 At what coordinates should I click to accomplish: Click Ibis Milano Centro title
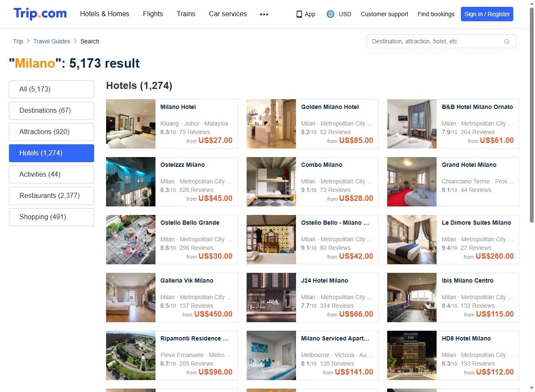pos(468,280)
